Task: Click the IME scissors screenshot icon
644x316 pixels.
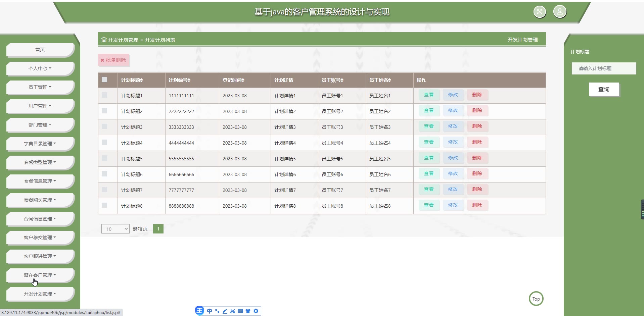Action: click(x=233, y=311)
